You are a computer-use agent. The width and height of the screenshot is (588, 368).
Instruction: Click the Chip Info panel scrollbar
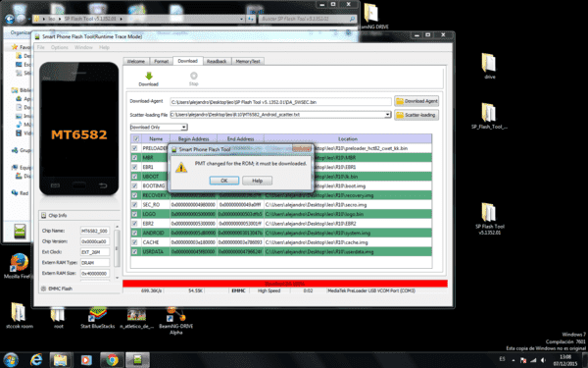tap(117, 251)
